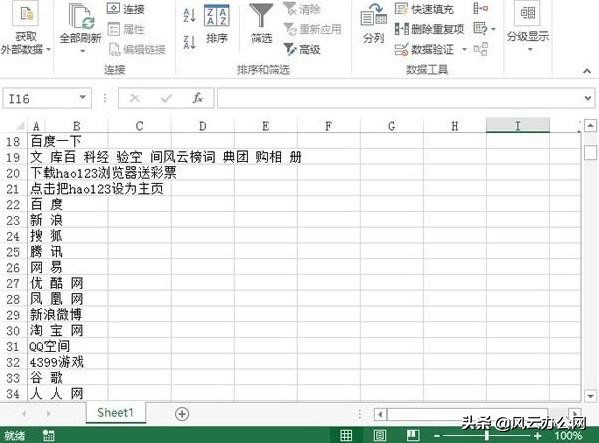Click macro record icon in status bar
Image resolution: width=599 pixels, height=443 pixels.
[x=49, y=435]
